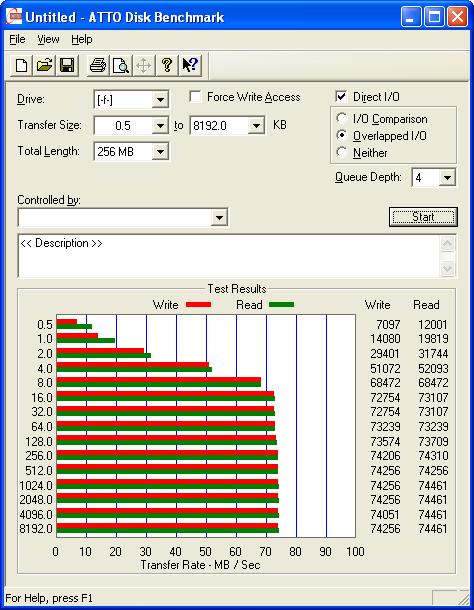Click the yellow question mark About icon
This screenshot has width=474, height=610.
(167, 65)
